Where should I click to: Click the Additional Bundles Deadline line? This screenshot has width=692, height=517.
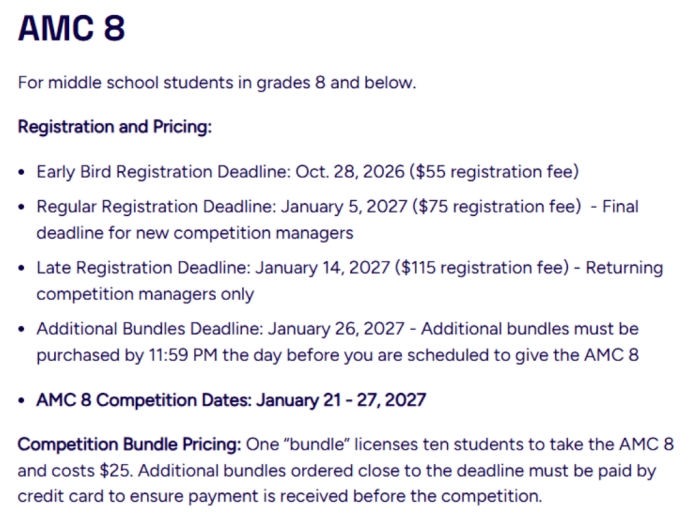click(338, 342)
